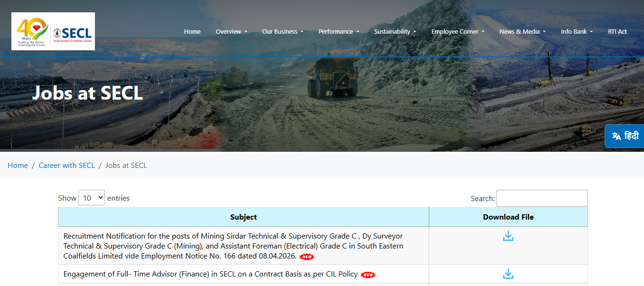This screenshot has height=286, width=644.
Task: Sort table by Subject column header
Action: (x=243, y=217)
